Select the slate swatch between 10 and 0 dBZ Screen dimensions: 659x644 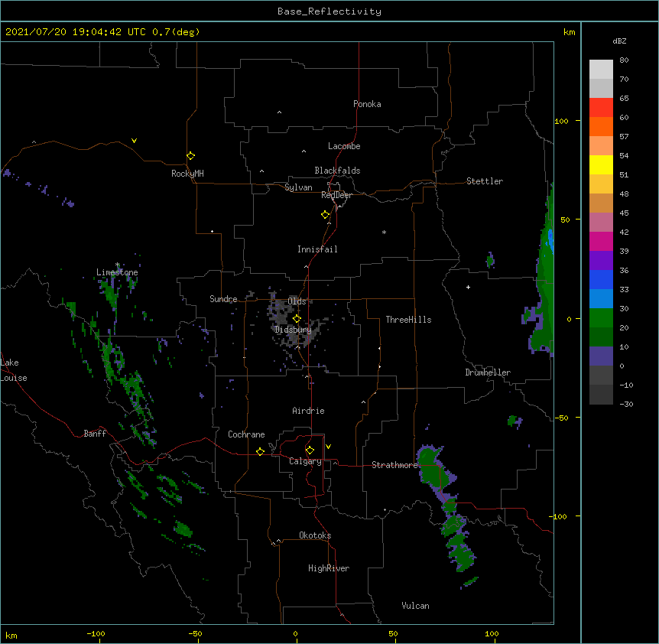pos(601,356)
